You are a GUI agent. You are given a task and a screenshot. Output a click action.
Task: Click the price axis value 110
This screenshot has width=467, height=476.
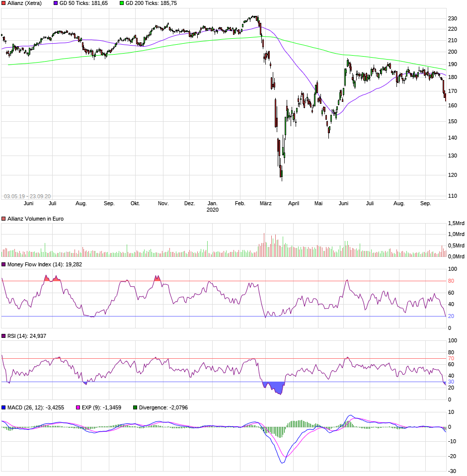point(453,196)
